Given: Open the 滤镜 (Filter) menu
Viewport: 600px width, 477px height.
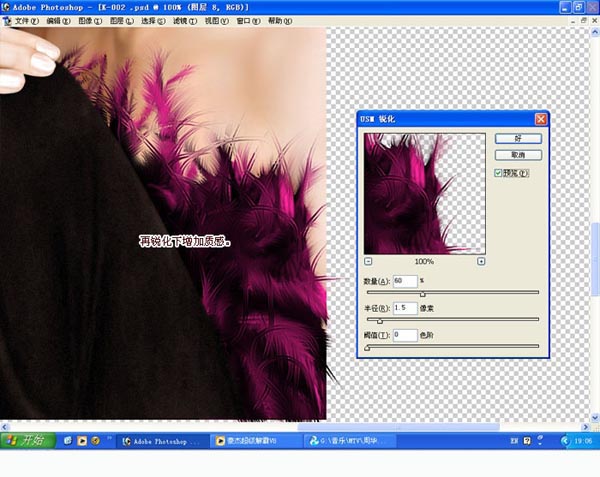Looking at the screenshot, I should 185,21.
